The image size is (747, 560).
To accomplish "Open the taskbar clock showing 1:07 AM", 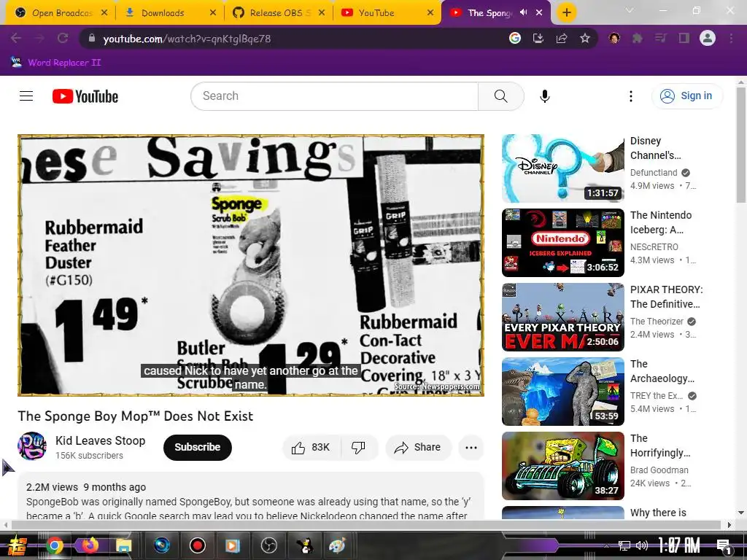I will pos(679,545).
